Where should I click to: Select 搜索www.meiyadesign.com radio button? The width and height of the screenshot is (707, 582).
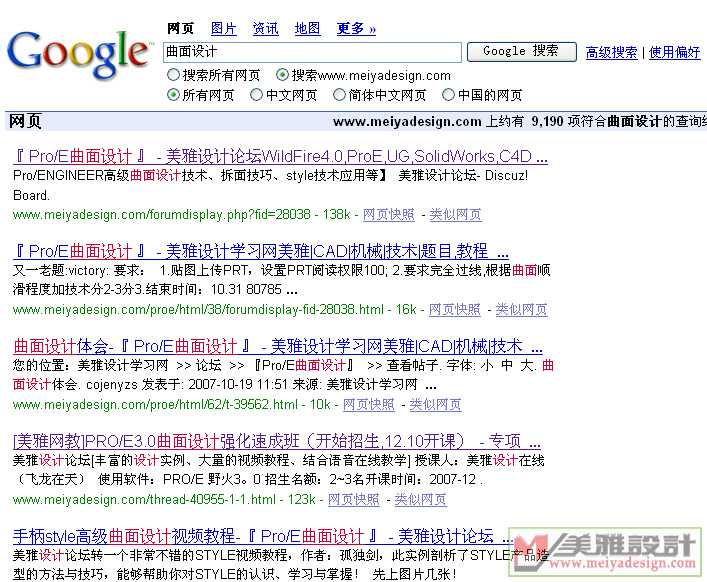tap(282, 74)
